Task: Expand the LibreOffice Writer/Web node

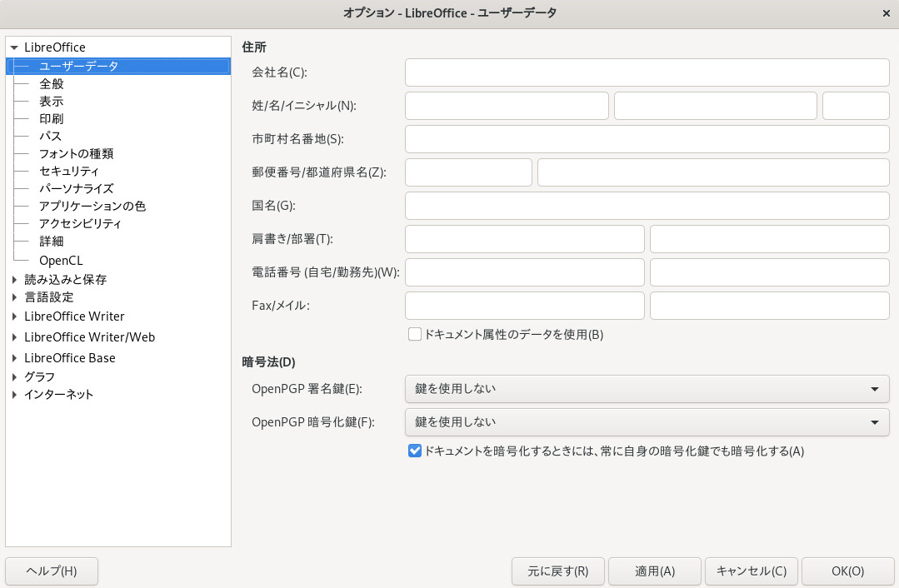Action: 14,337
